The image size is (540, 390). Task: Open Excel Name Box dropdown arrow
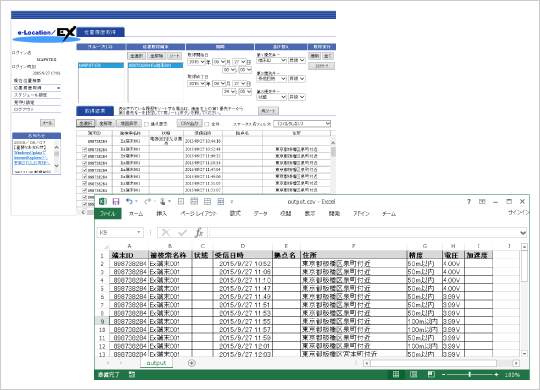[138, 233]
